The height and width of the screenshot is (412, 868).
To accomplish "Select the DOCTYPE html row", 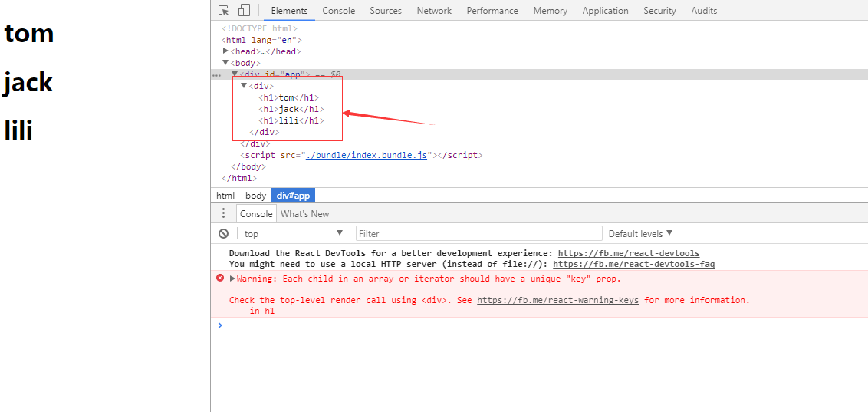I will coord(260,28).
